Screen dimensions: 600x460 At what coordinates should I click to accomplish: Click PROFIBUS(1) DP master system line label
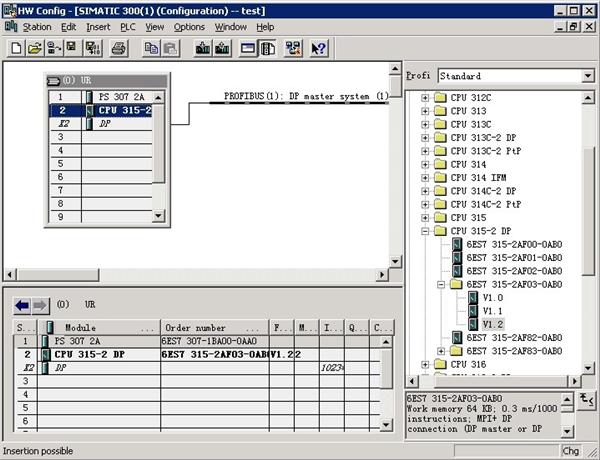click(x=306, y=96)
